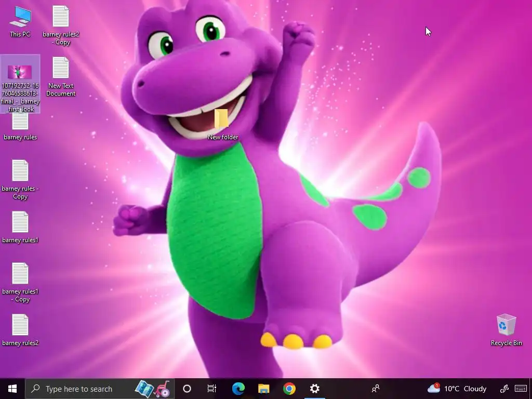Screen dimensions: 532x399
Task: Open the People icon in taskbar
Action: tap(376, 389)
